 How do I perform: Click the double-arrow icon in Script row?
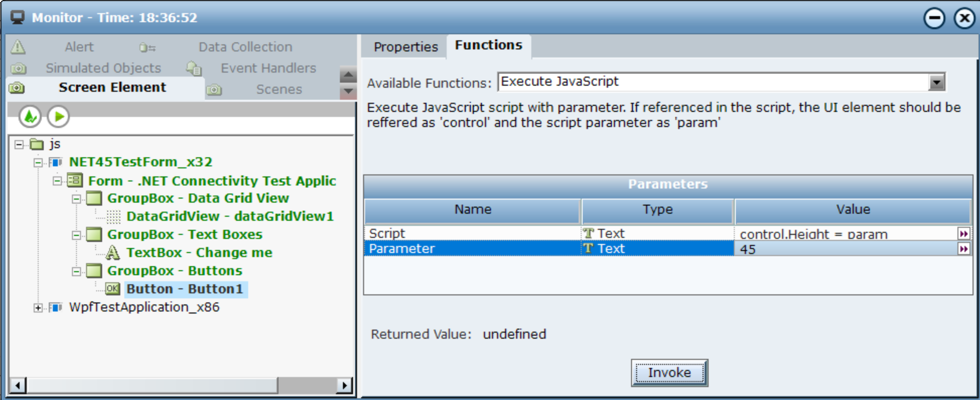[x=963, y=234]
